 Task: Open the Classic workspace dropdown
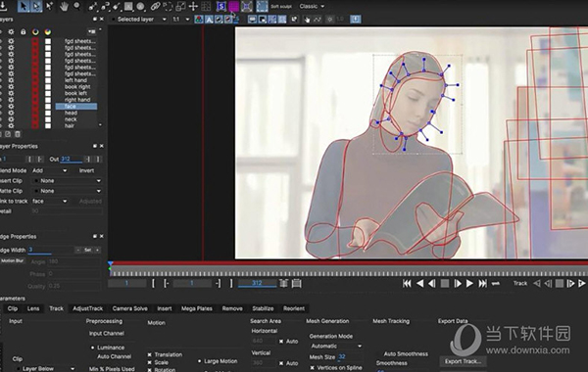[312, 6]
